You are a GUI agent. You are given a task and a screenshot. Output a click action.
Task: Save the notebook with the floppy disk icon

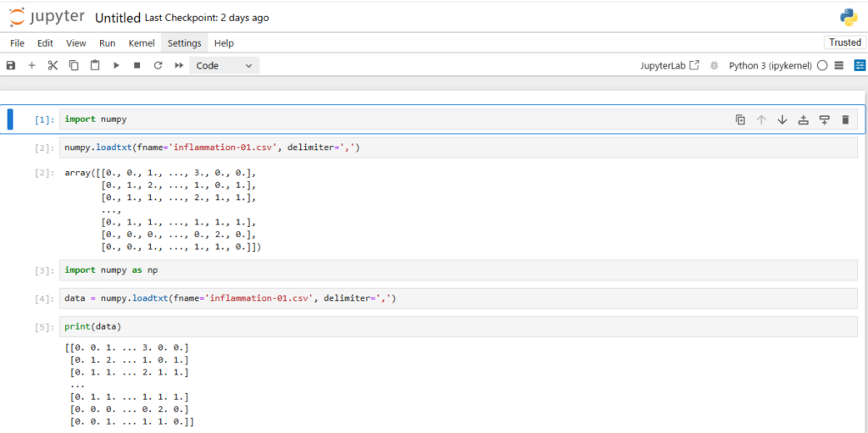[11, 65]
